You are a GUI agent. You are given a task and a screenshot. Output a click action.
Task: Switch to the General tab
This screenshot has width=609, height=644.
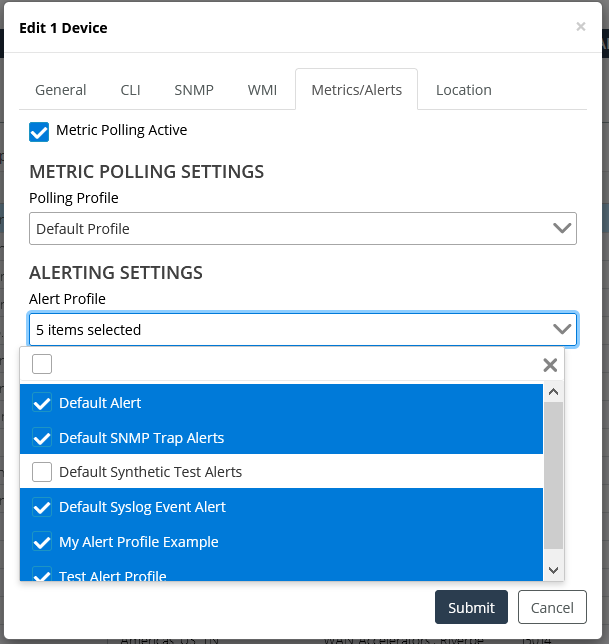(x=61, y=90)
